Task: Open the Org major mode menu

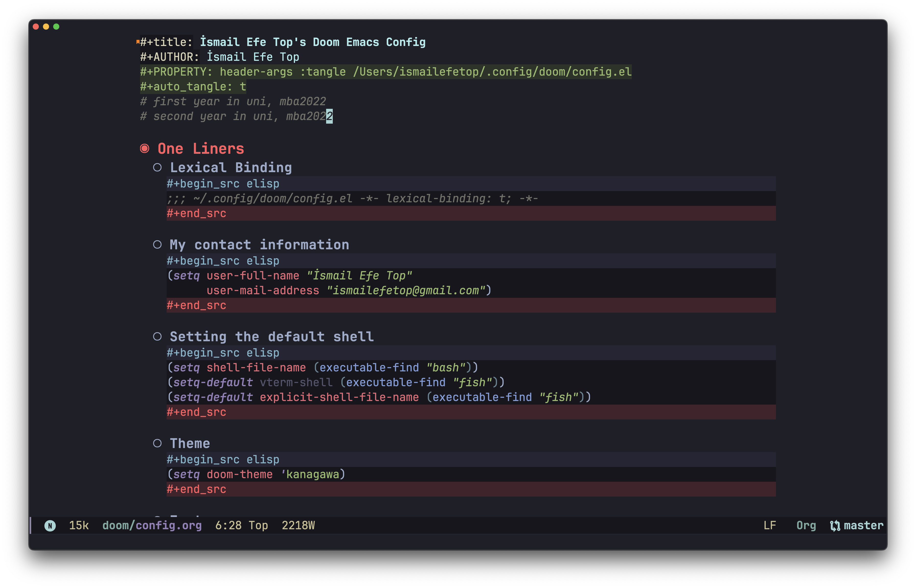Action: point(806,526)
